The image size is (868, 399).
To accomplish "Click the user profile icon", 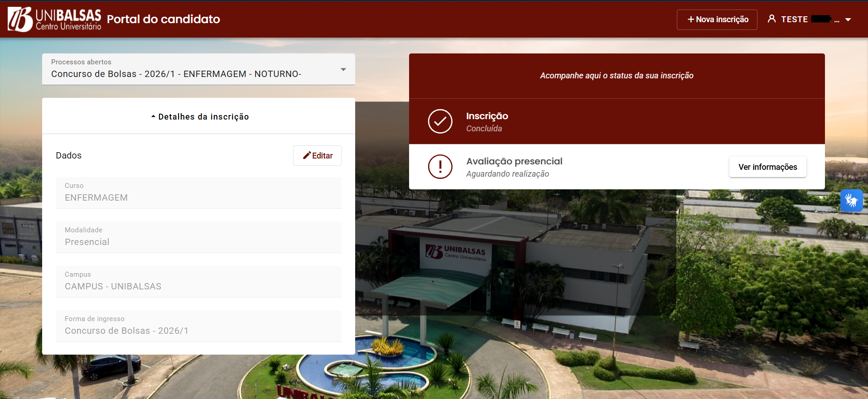I will click(x=772, y=19).
